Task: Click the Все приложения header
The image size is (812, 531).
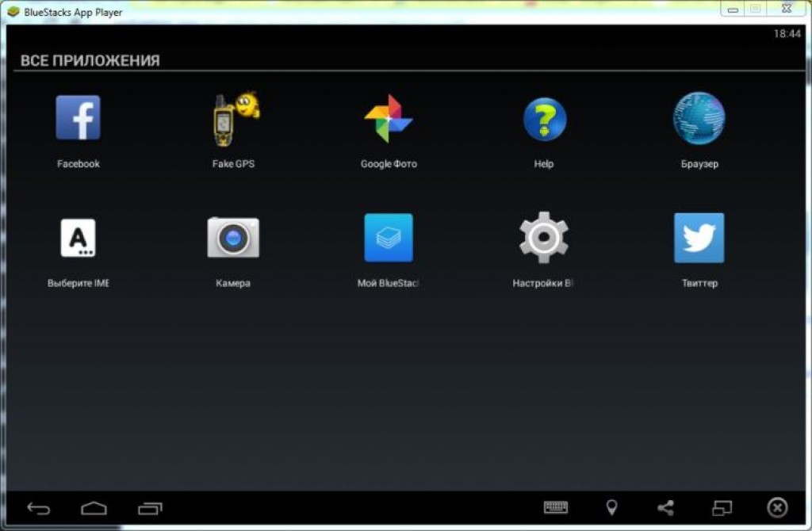Action: pyautogui.click(x=90, y=61)
